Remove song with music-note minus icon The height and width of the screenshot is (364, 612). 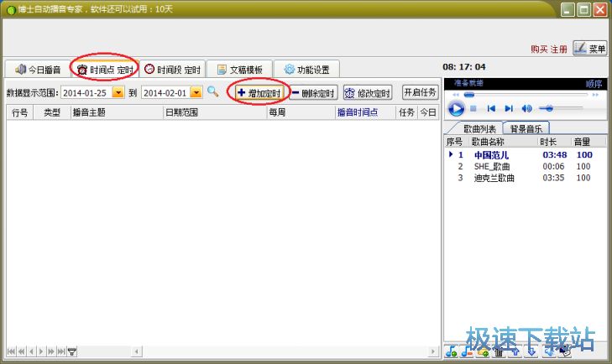click(467, 352)
